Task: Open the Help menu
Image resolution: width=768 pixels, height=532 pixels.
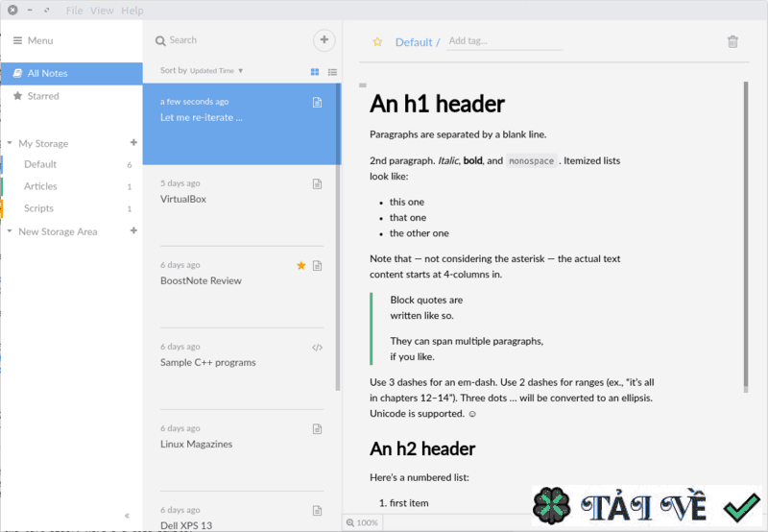Action: tap(132, 11)
